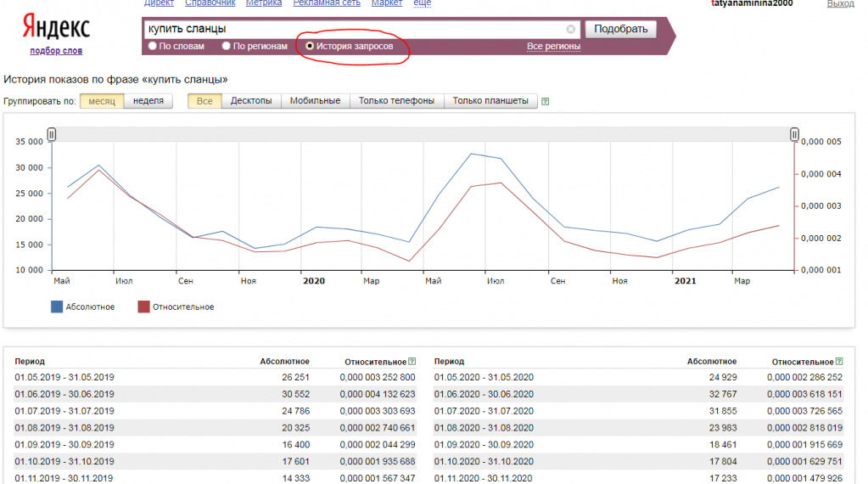Open the Все регионы region selector
The width and height of the screenshot is (868, 484).
click(553, 47)
